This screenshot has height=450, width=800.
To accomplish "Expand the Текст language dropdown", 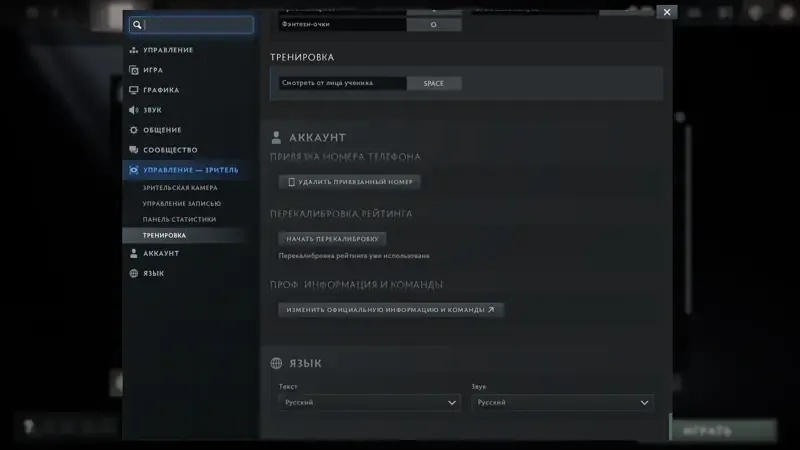I will click(369, 403).
